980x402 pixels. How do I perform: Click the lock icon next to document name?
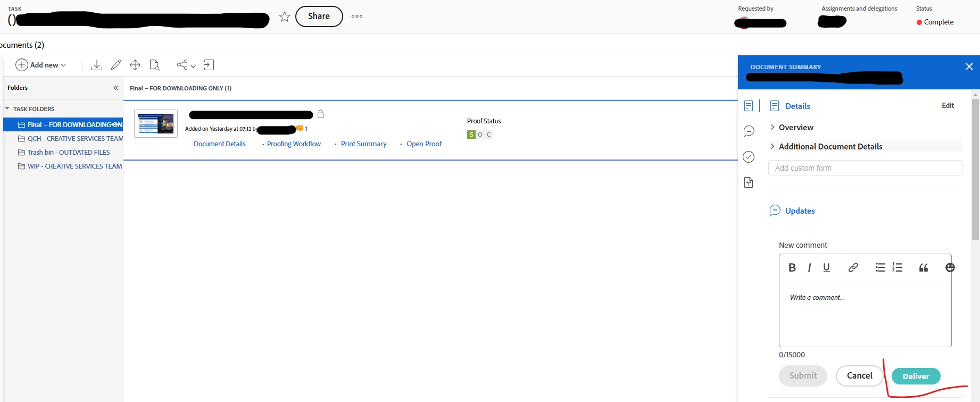(321, 114)
